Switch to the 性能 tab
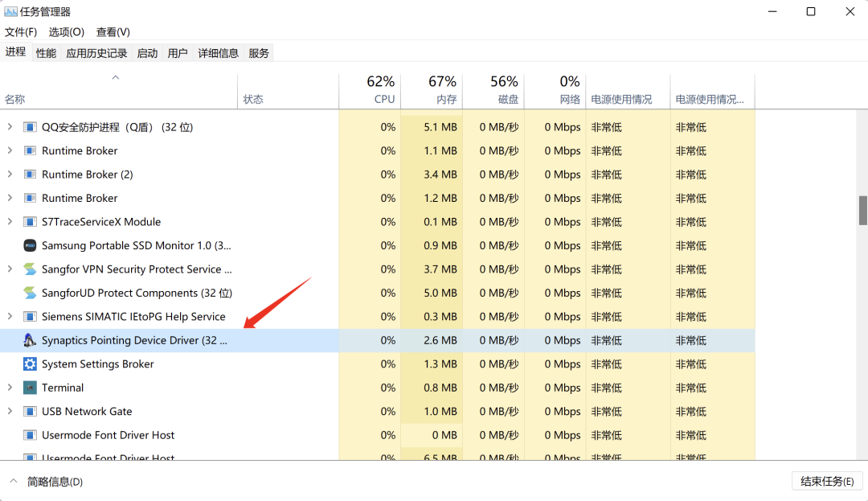 coord(46,53)
